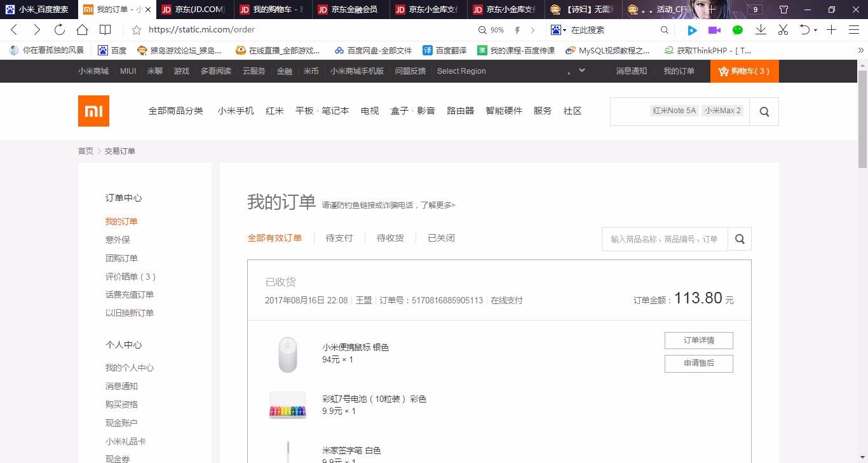This screenshot has width=868, height=463.
Task: Click the 小米便携鼠标 product thumbnail
Action: [287, 354]
